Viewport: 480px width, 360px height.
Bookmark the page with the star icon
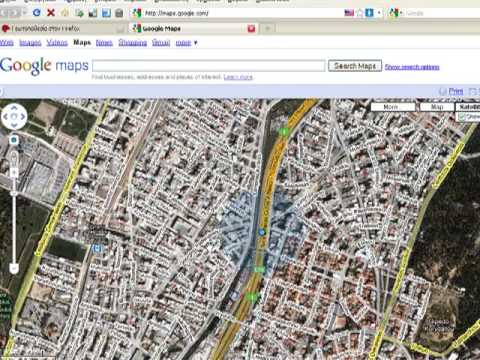coord(360,13)
